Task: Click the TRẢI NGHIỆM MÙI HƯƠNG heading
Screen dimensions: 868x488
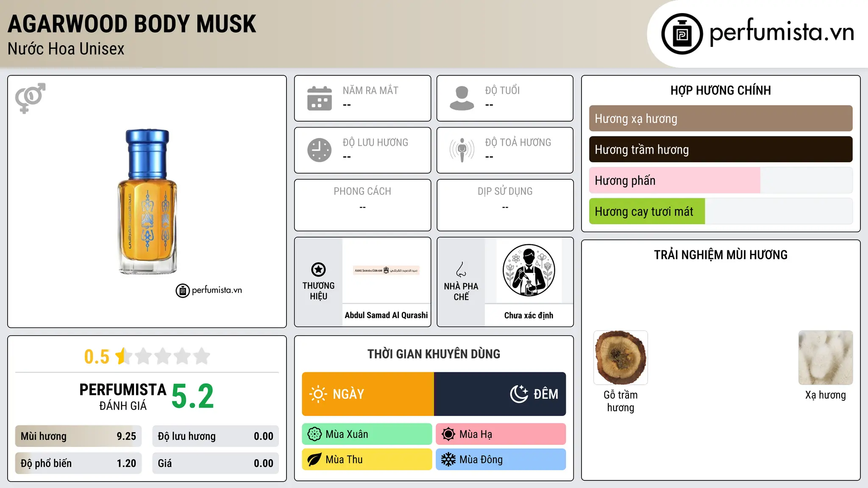Action: [721, 255]
